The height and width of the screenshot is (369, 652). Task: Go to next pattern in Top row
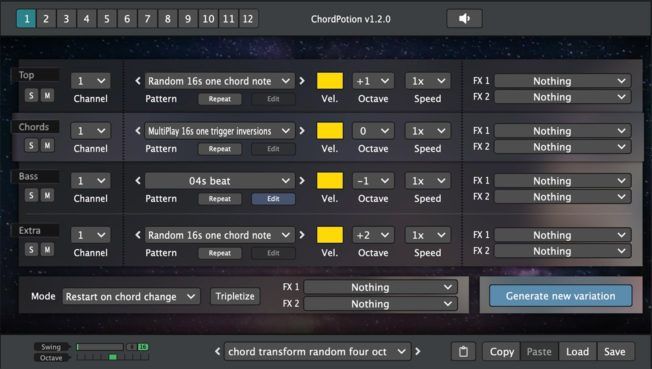point(302,81)
